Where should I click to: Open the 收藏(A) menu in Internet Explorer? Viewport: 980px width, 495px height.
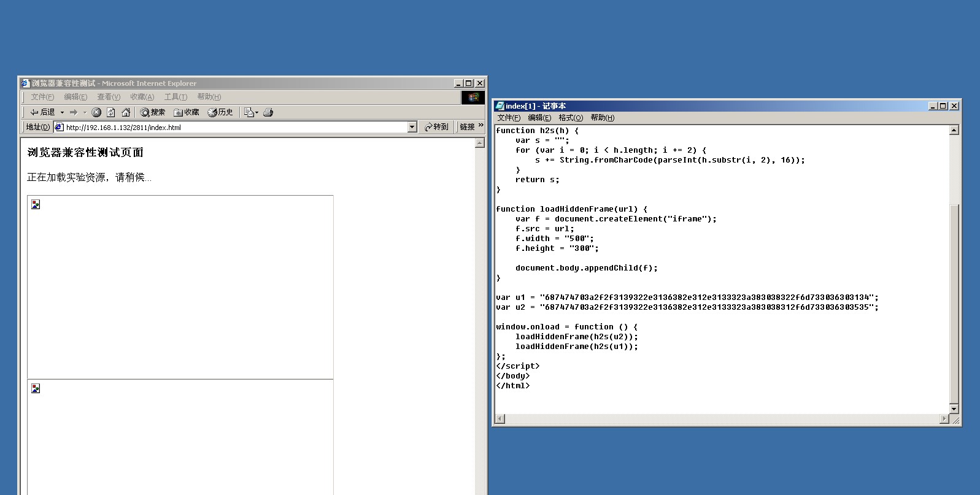(142, 97)
